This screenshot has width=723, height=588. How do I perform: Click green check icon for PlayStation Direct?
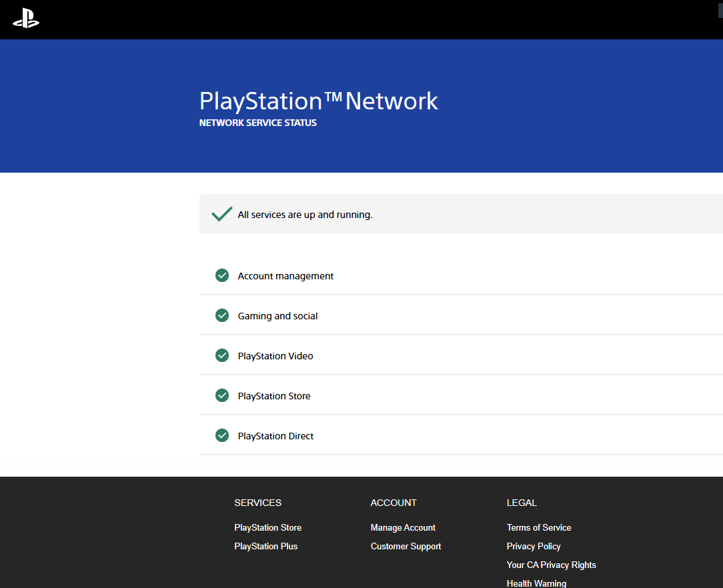click(222, 435)
